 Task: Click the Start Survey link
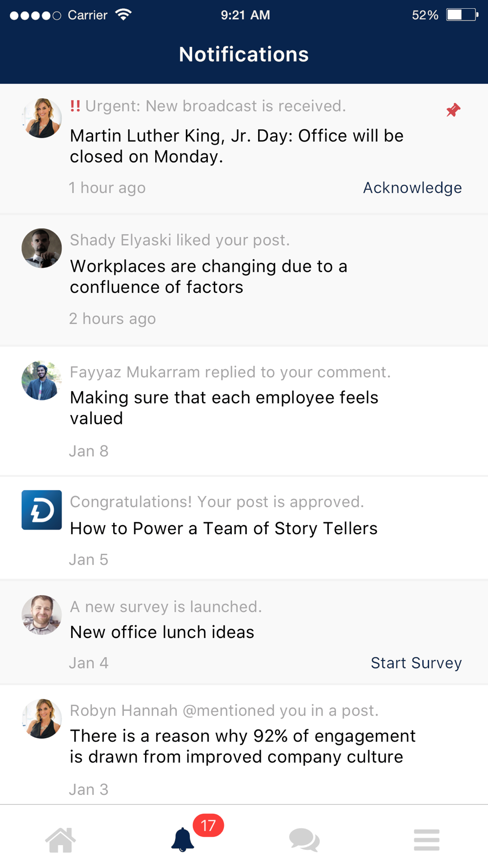tap(416, 663)
